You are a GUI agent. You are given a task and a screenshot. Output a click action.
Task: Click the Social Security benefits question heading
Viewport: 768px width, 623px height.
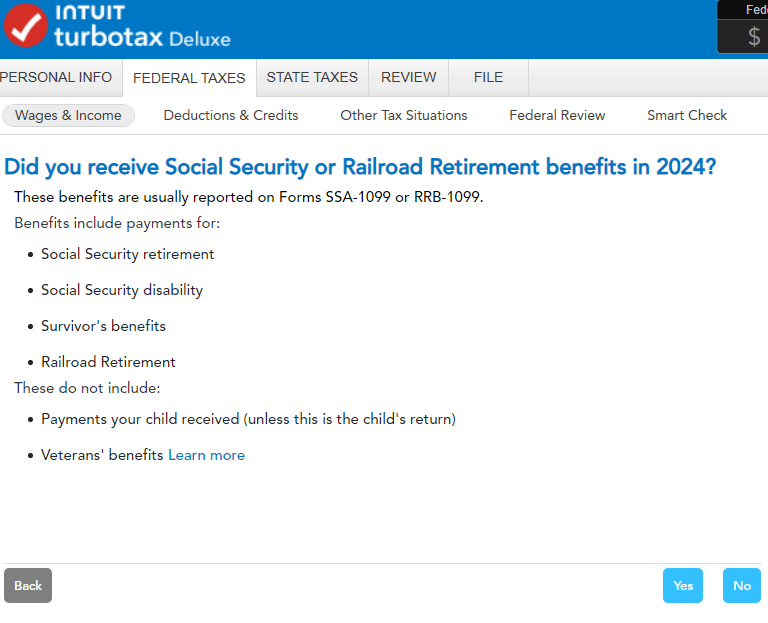point(360,167)
